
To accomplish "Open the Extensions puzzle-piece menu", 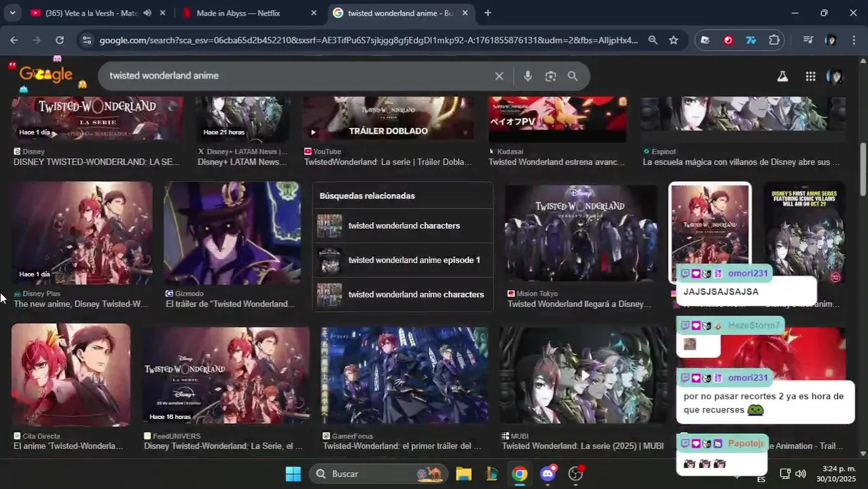I will pos(774,40).
